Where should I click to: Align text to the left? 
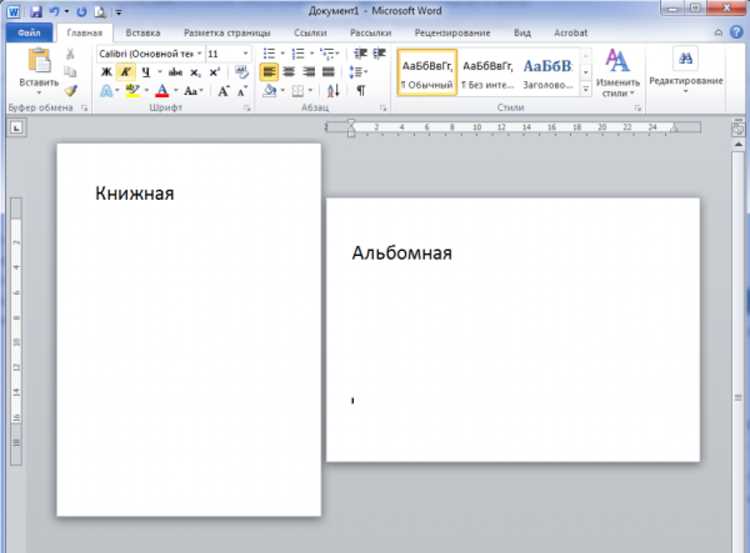click(x=269, y=72)
